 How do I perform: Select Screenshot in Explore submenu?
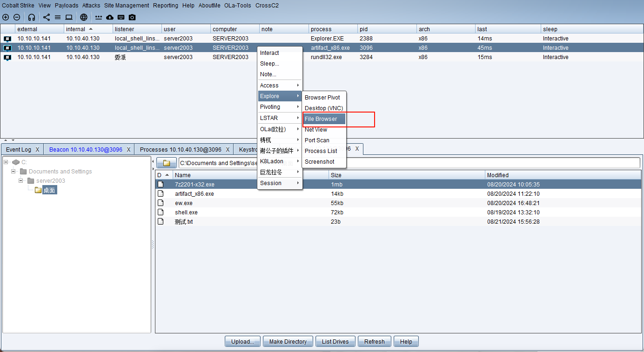click(324, 162)
